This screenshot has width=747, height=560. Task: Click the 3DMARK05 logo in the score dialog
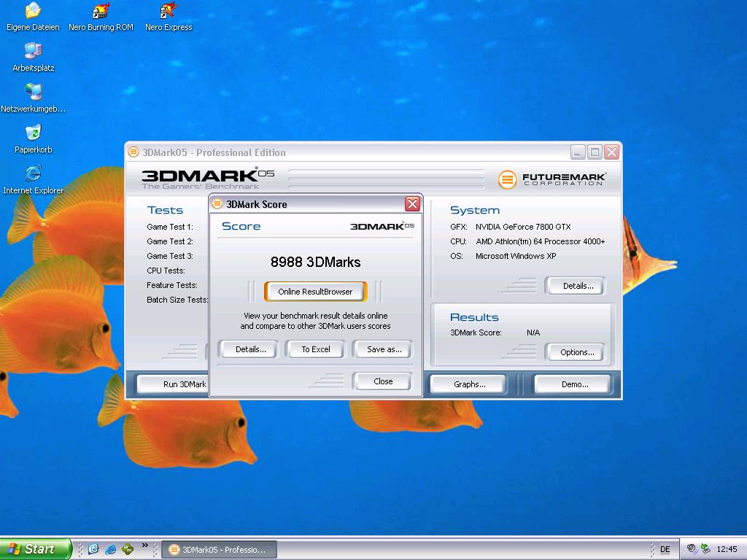click(382, 226)
